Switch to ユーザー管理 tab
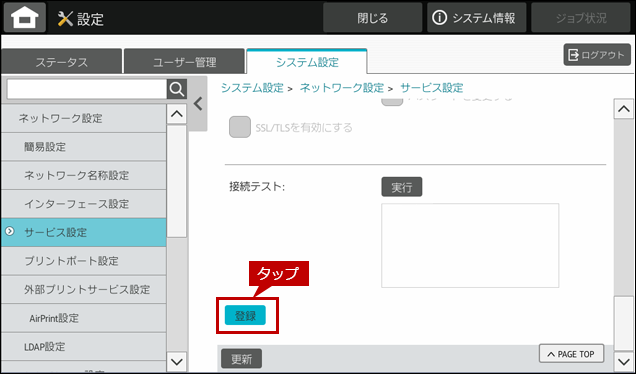This screenshot has width=636, height=374. pyautogui.click(x=184, y=62)
